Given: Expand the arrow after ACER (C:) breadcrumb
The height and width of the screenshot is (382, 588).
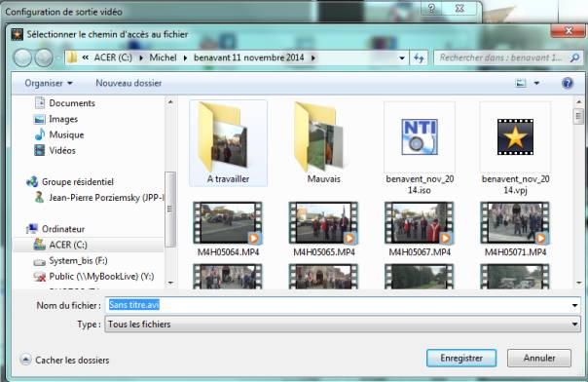Looking at the screenshot, I should coord(141,58).
